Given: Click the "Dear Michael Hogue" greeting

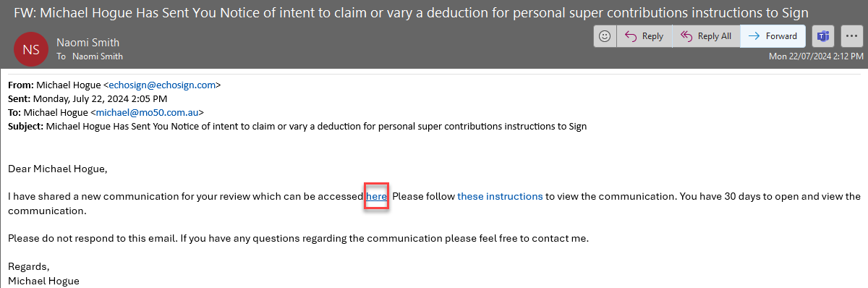Looking at the screenshot, I should tap(57, 169).
